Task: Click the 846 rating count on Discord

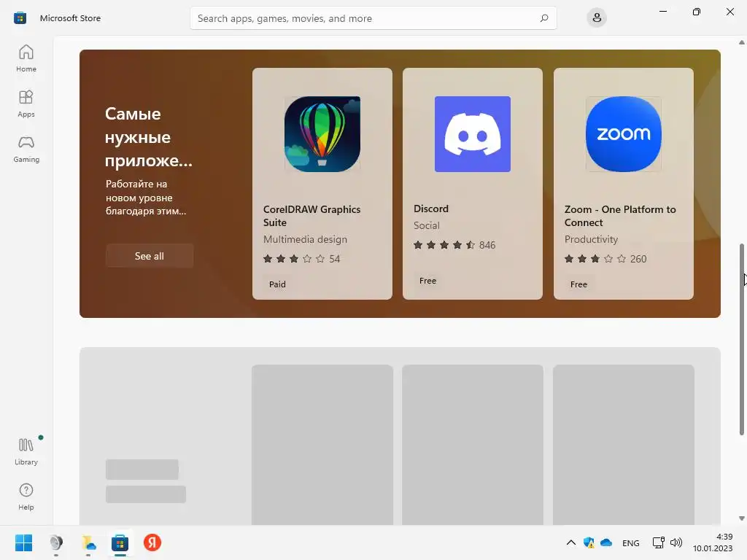Action: pos(487,245)
